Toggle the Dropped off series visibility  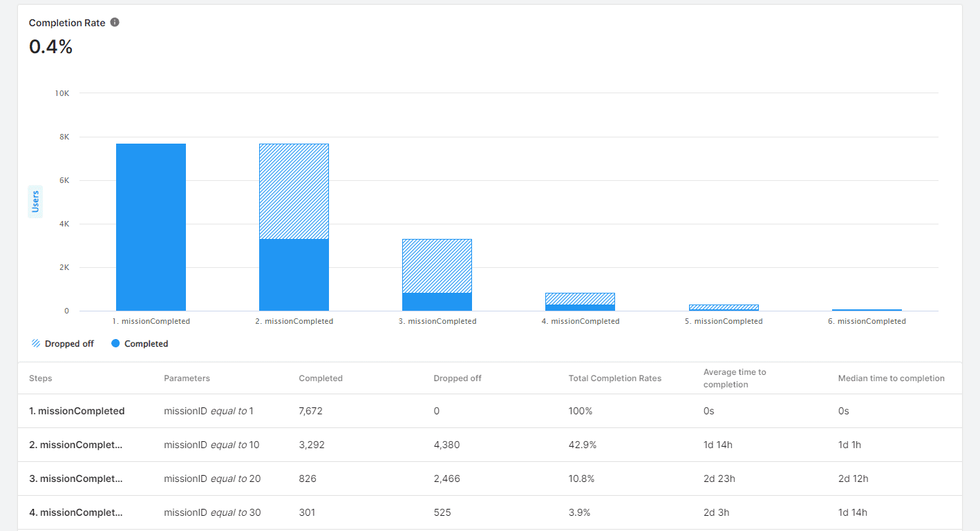[x=62, y=343]
